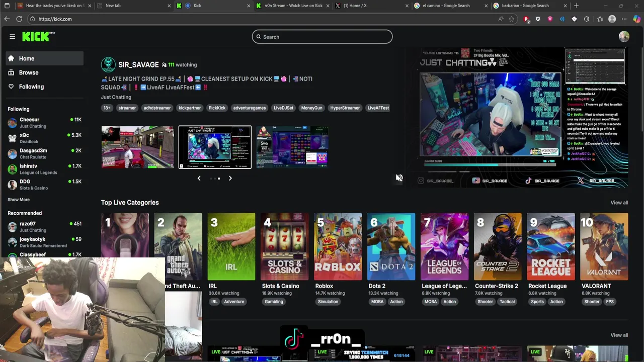The image size is (644, 362).
Task: Go to previous featured stream
Action: tap(199, 178)
